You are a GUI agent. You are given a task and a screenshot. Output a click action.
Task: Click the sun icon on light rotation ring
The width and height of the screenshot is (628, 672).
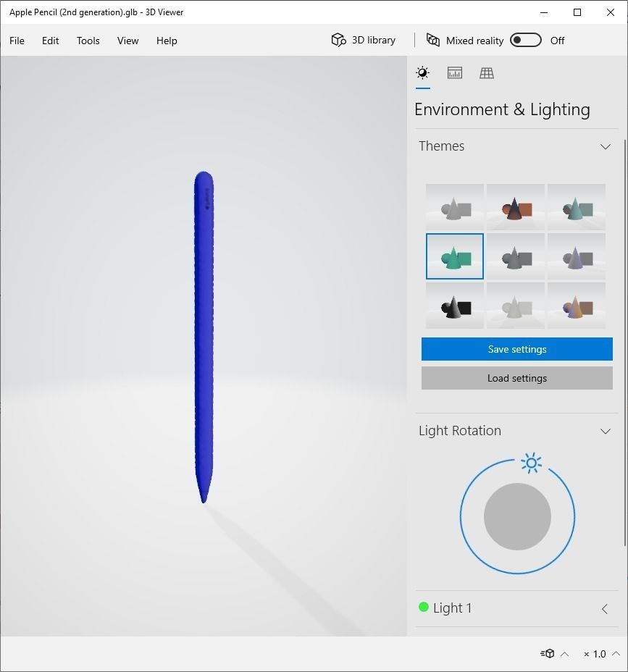531,463
